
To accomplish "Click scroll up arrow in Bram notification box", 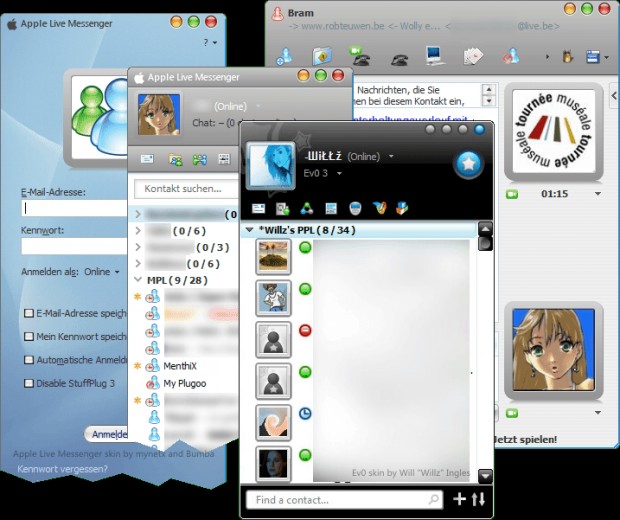I will 489,89.
